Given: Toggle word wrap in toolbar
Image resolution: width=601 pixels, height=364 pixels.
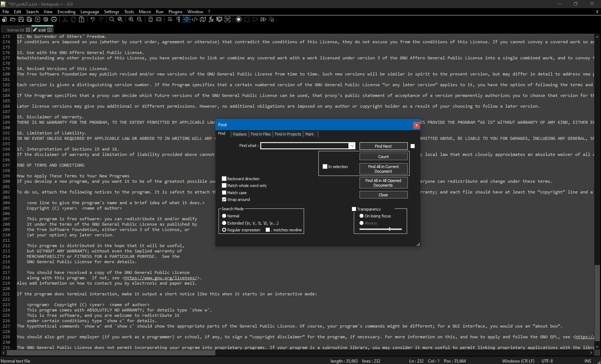Looking at the screenshot, I should pos(170,19).
